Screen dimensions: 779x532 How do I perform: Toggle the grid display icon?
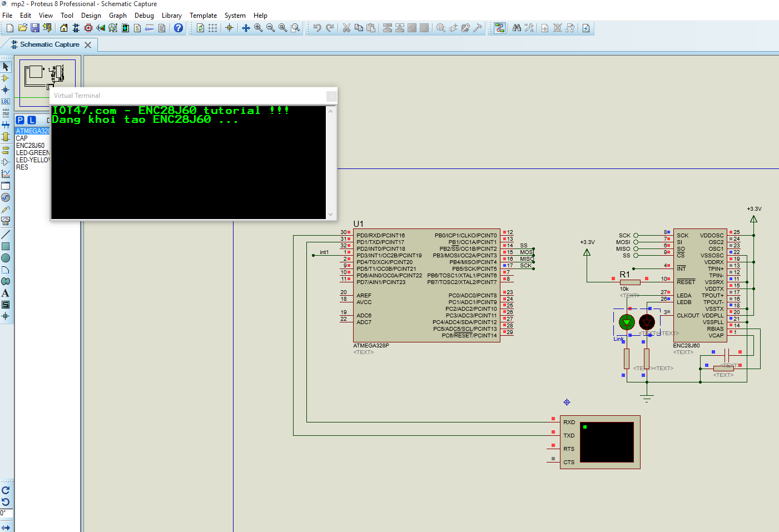click(213, 28)
